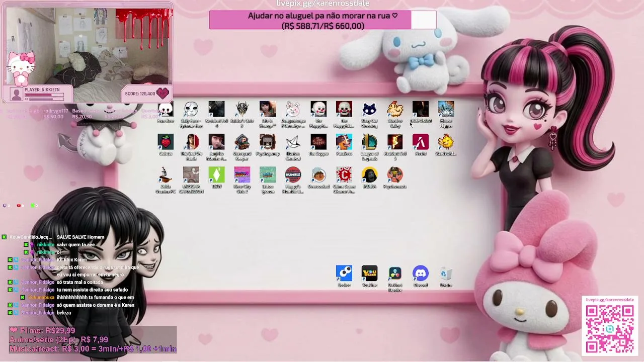Open the Lixeira recycle bin
The image size is (644, 362).
tap(446, 276)
